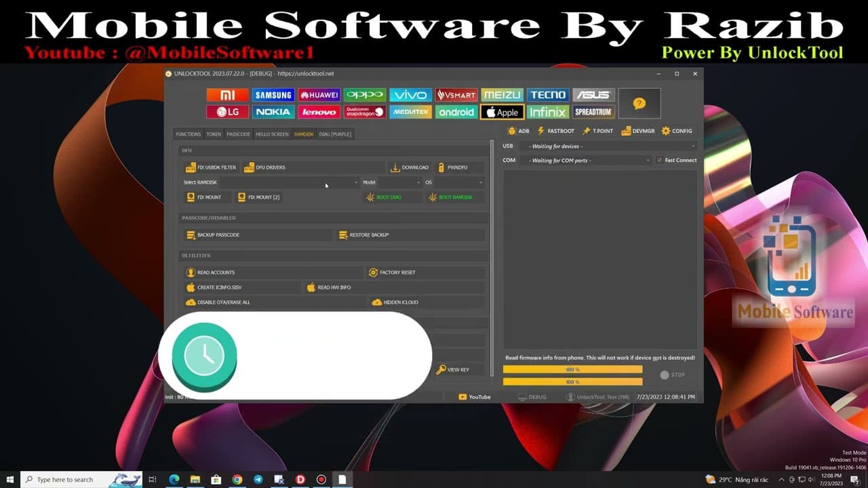Select the Tecno brand icon
Viewport: 868px width, 488px height.
(x=548, y=95)
